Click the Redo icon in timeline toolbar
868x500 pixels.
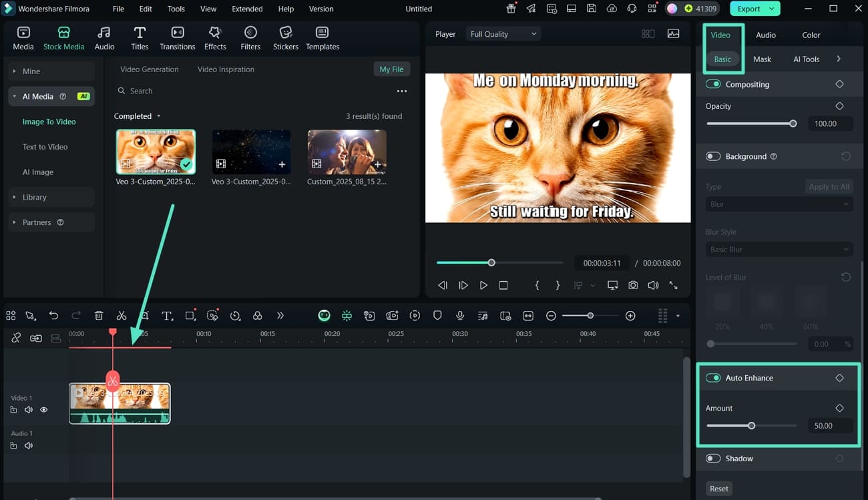(x=76, y=316)
